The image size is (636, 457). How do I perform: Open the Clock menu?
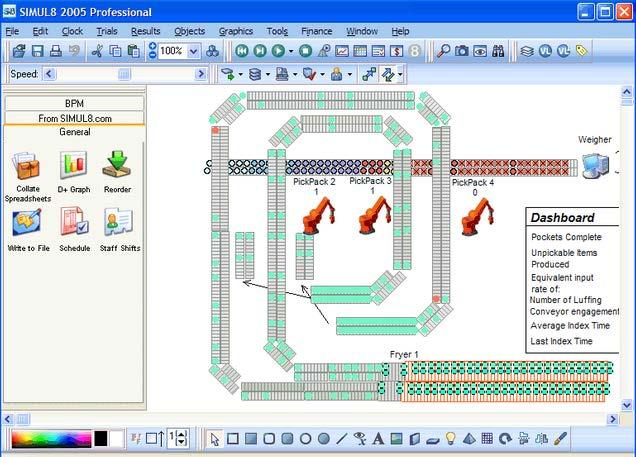pos(72,31)
